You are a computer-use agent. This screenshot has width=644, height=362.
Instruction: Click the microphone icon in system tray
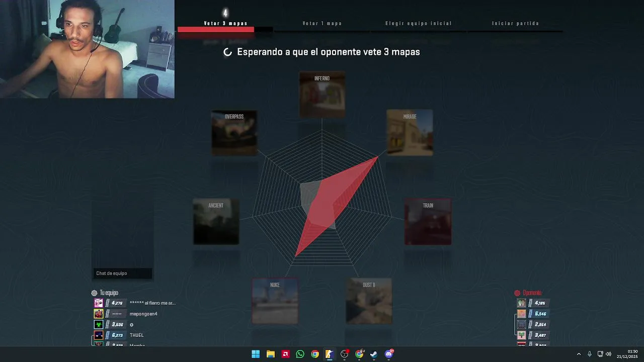(x=590, y=354)
